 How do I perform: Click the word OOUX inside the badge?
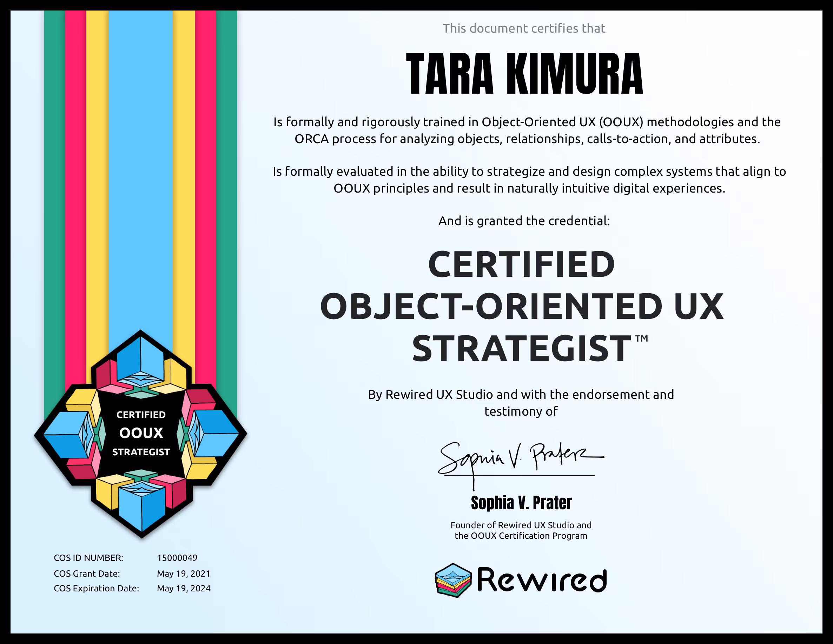(x=141, y=433)
